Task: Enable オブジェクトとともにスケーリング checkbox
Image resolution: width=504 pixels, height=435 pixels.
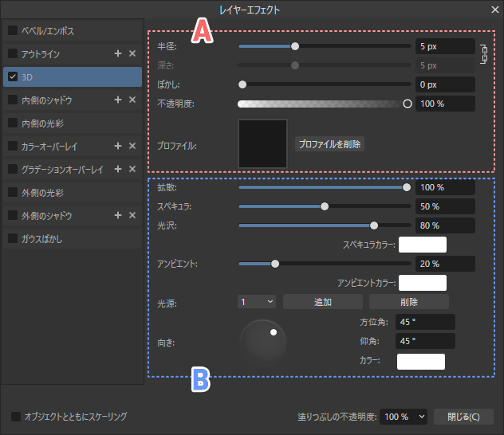Action: click(16, 416)
